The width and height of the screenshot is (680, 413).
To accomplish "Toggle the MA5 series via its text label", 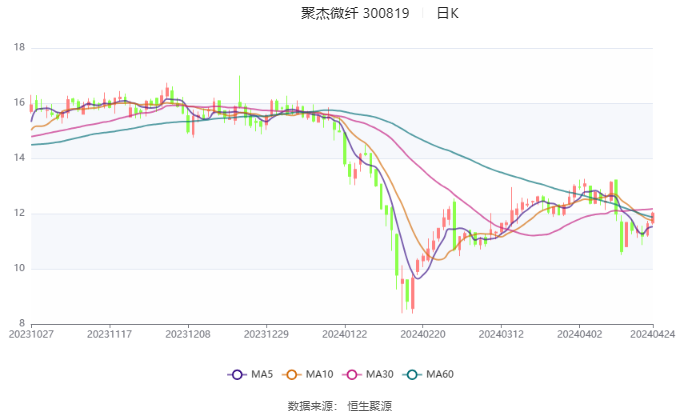I will point(262,374).
